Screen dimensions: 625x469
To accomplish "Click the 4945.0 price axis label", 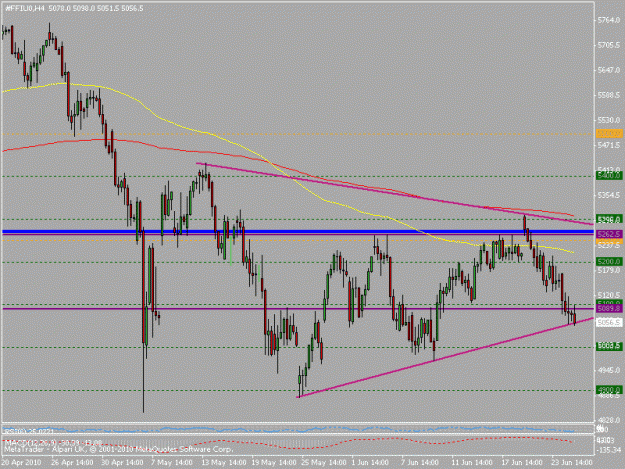I will click(x=609, y=371).
